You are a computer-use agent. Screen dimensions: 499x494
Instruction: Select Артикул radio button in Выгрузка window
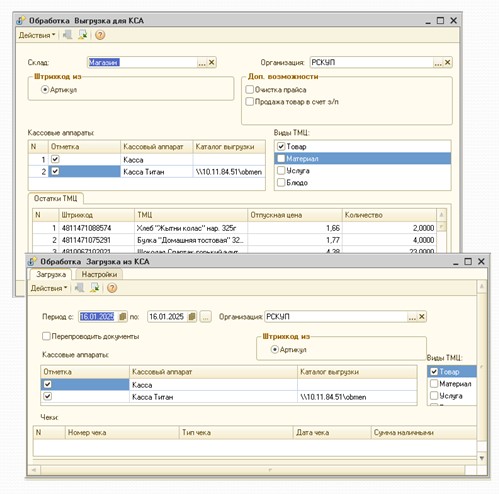coord(45,90)
